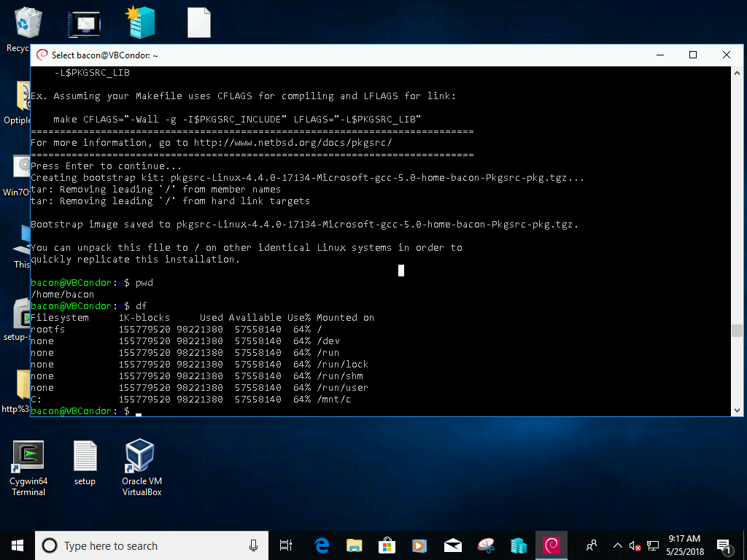The height and width of the screenshot is (560, 747).
Task: Open File Explorer from the taskbar
Action: click(x=355, y=545)
